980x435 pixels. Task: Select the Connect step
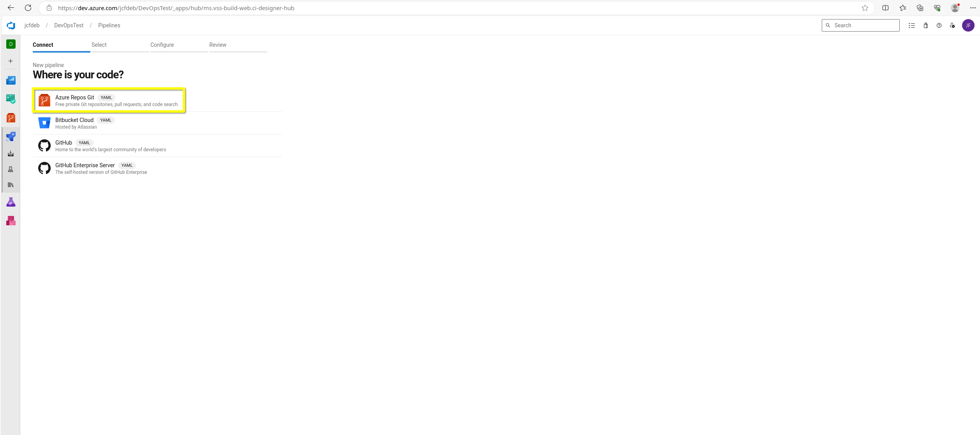coord(43,44)
